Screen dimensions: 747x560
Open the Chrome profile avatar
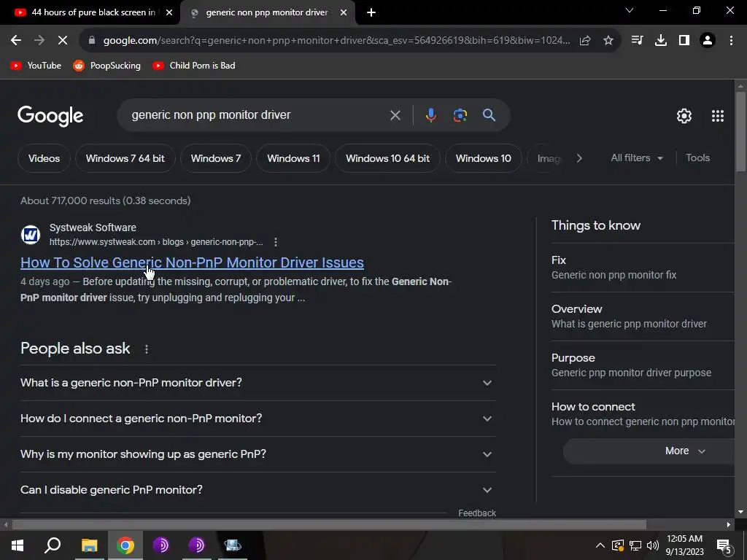[x=708, y=41]
